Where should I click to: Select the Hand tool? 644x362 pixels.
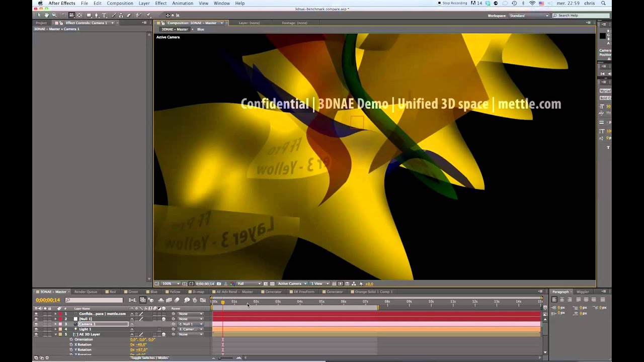point(46,15)
